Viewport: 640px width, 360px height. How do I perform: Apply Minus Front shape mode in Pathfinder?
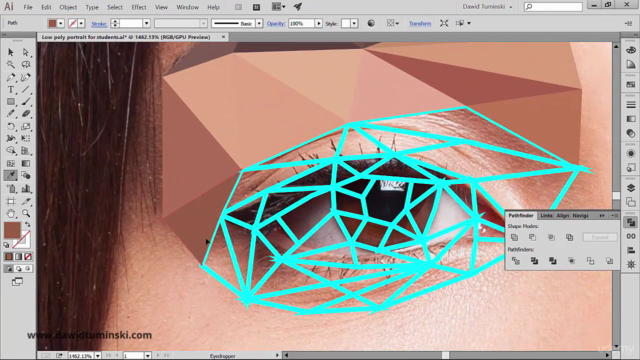(x=533, y=237)
